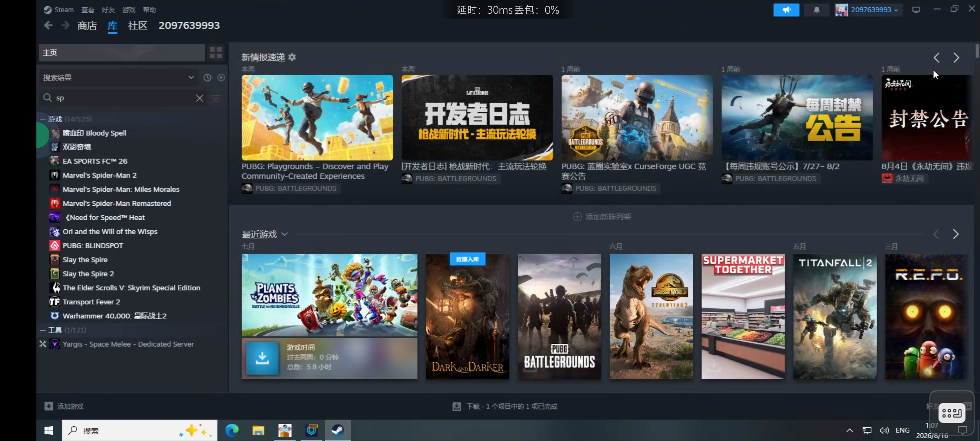Switch to the 社区 tab
980x441 pixels.
pos(138,26)
